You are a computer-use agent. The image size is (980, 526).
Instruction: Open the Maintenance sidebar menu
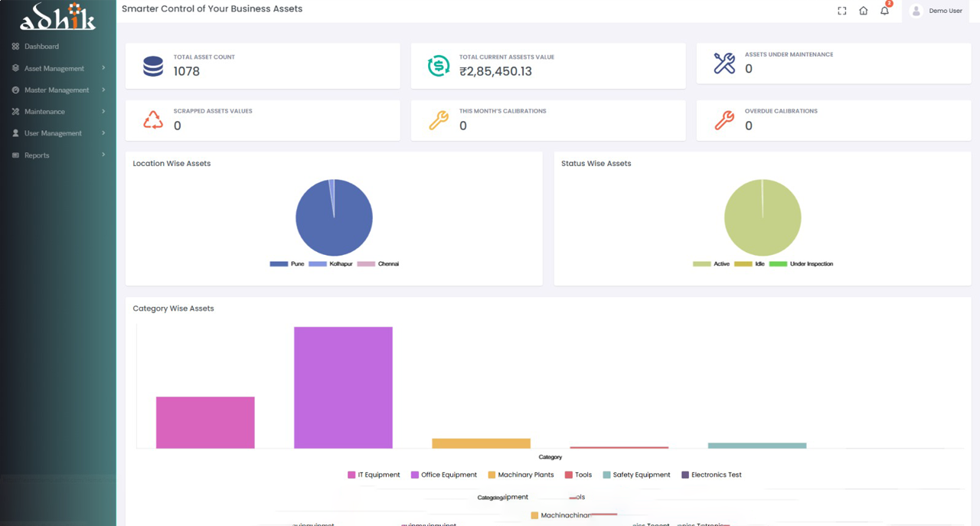point(44,112)
